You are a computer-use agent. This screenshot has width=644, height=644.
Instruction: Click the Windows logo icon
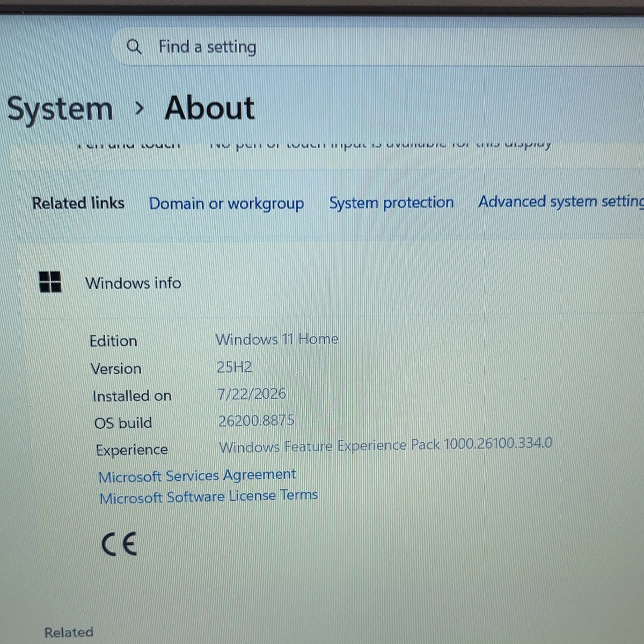pos(50,282)
